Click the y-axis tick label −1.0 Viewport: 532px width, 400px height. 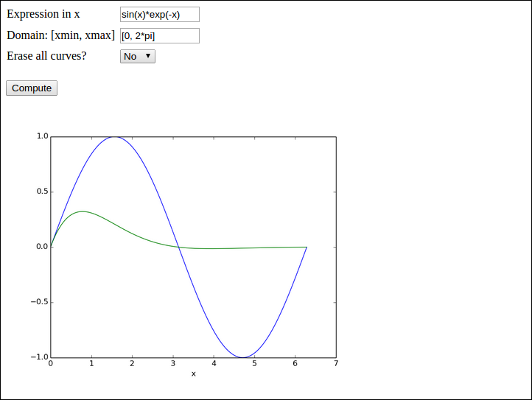[39, 357]
